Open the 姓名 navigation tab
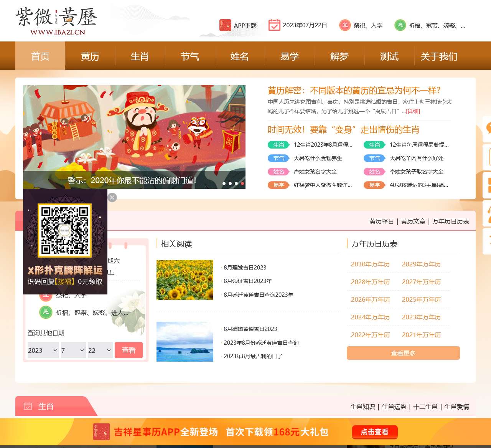 pyautogui.click(x=240, y=56)
